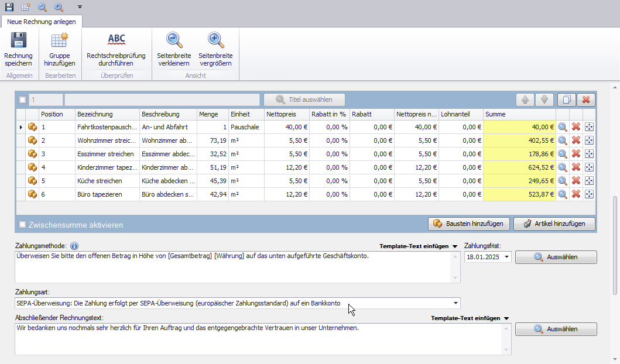620x364 pixels.
Task: Click Seitenbreite verkleinern
Action: pos(174,49)
